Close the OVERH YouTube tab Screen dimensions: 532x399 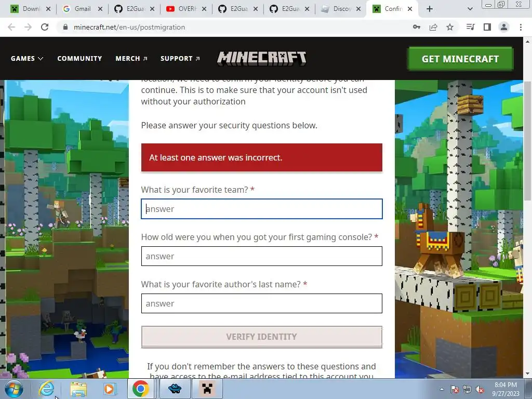tap(204, 9)
